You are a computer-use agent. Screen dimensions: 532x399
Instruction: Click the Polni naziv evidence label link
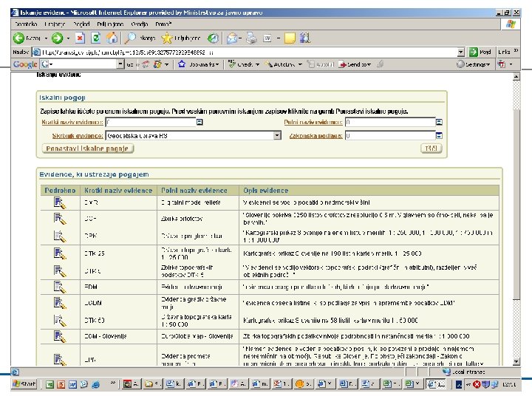pos(313,122)
